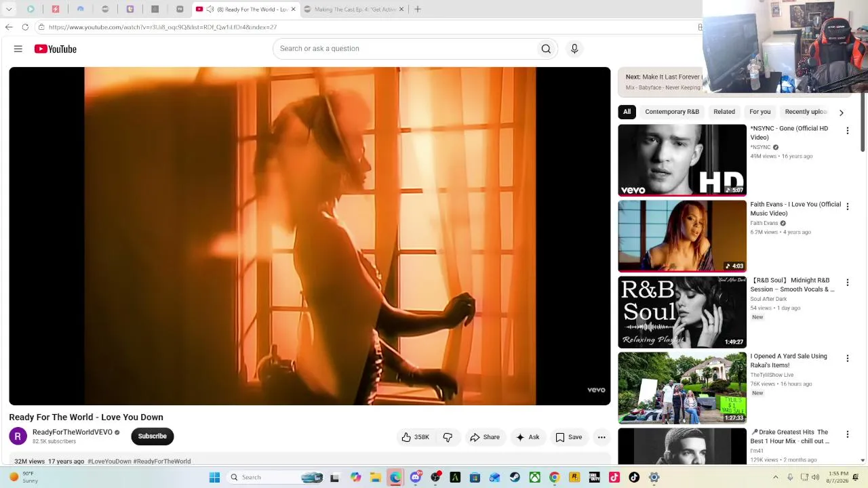Screen dimensions: 868x488
Task: Subscribe to ReadyForTheWorldVEVO
Action: (153, 436)
